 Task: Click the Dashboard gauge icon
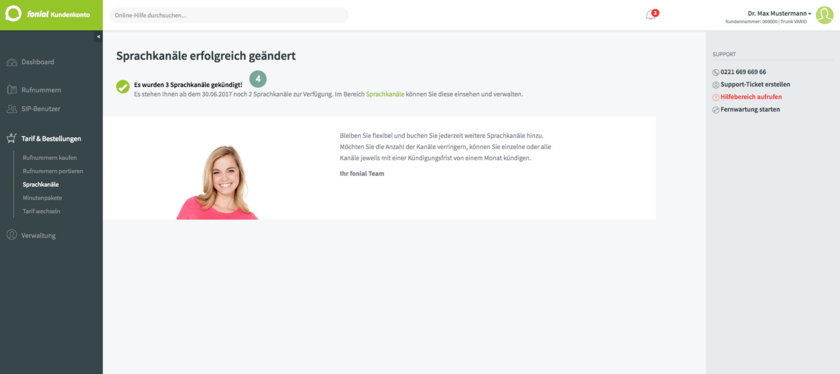point(12,62)
